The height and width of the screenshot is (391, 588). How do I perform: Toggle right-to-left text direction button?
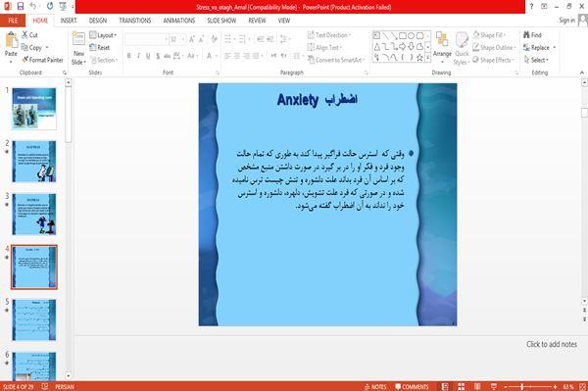point(283,56)
